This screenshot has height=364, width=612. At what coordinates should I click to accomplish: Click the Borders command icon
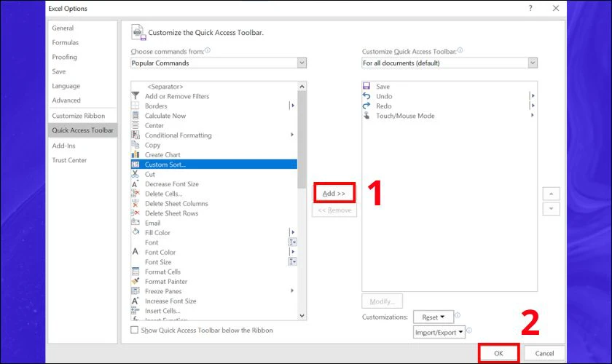coord(136,106)
